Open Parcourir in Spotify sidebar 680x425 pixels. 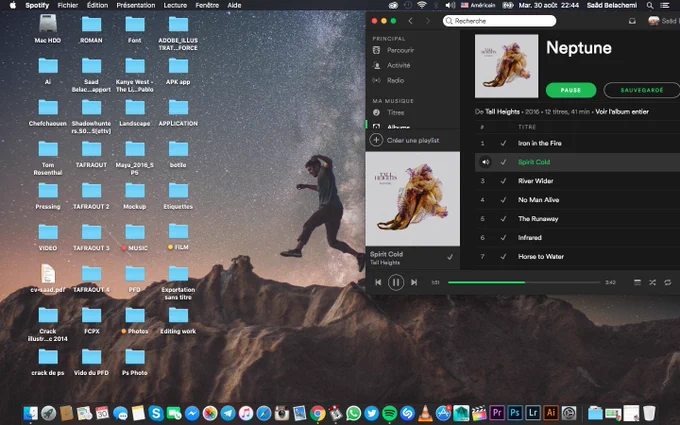[x=400, y=50]
